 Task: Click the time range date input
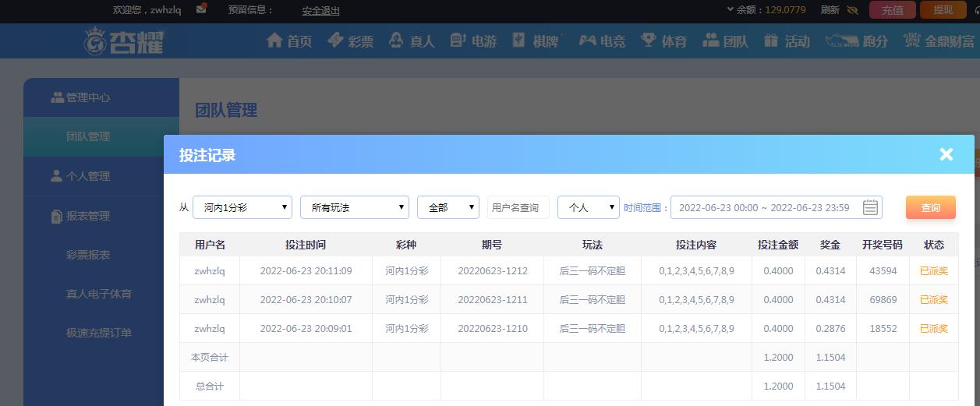coord(777,207)
